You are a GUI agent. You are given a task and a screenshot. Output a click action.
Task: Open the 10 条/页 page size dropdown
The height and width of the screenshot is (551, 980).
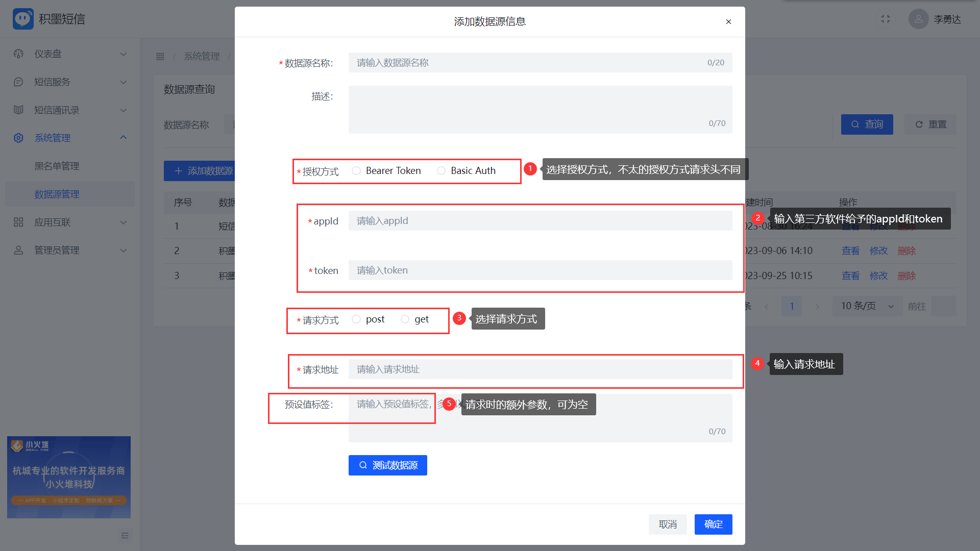point(867,306)
